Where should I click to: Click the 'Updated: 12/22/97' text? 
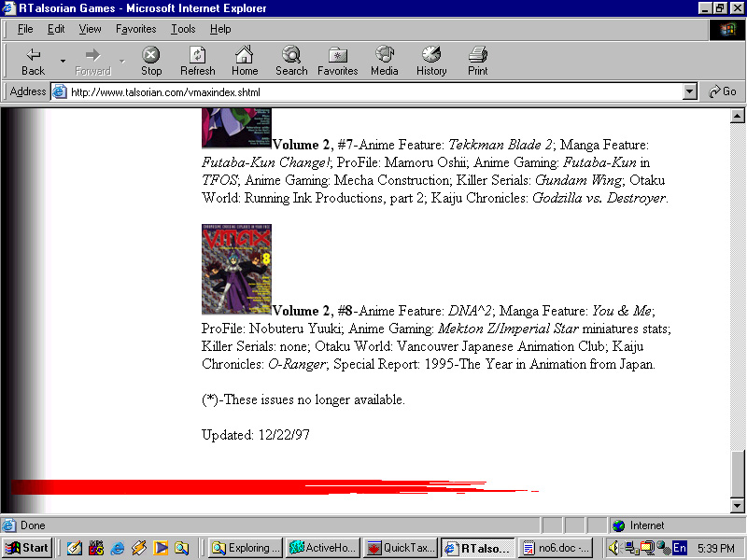(255, 435)
